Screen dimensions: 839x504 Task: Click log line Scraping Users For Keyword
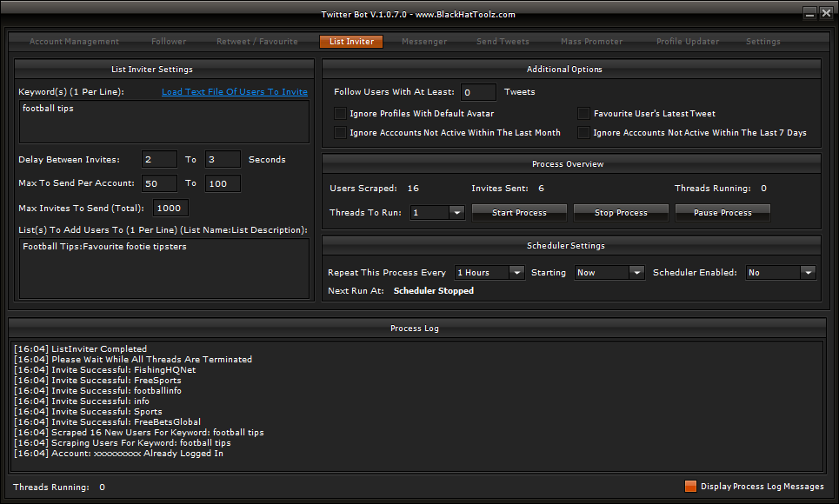122,443
